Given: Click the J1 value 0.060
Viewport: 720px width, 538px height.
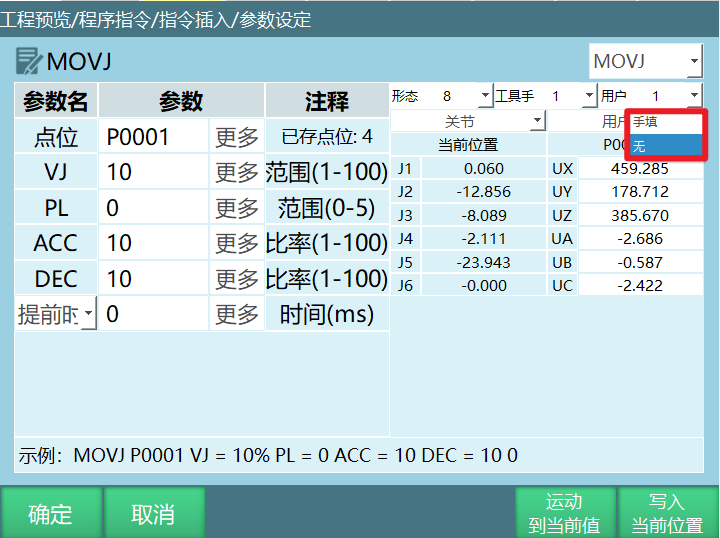Looking at the screenshot, I should pyautogui.click(x=484, y=168).
